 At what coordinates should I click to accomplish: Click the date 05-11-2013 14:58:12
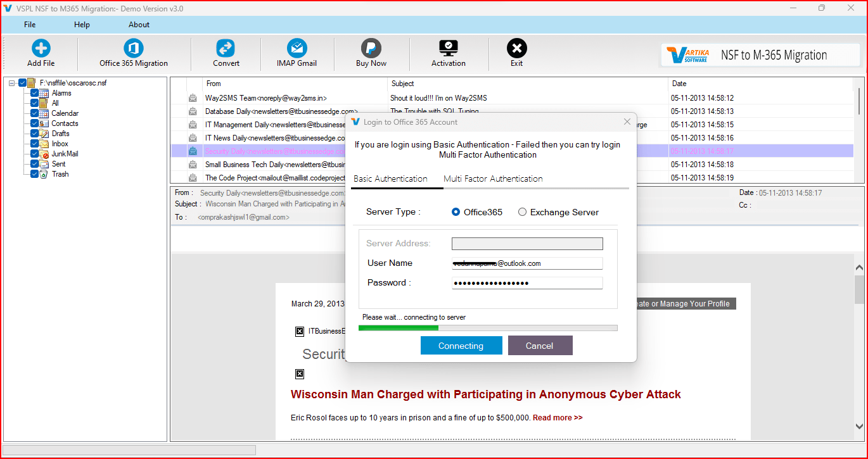[x=702, y=98]
